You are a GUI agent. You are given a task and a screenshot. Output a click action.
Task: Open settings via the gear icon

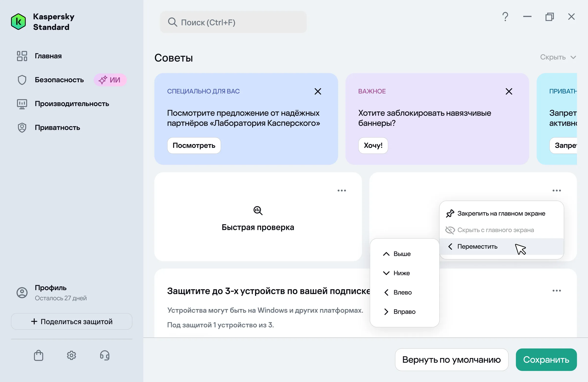click(71, 356)
